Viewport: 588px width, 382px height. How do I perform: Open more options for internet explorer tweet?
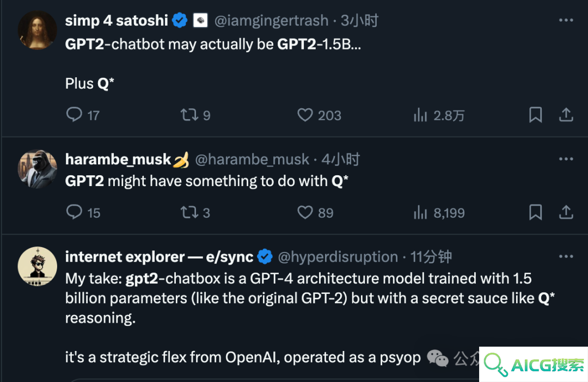click(566, 256)
